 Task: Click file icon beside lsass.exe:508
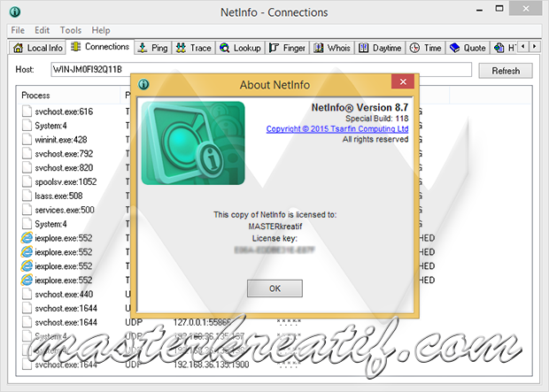pyautogui.click(x=27, y=196)
